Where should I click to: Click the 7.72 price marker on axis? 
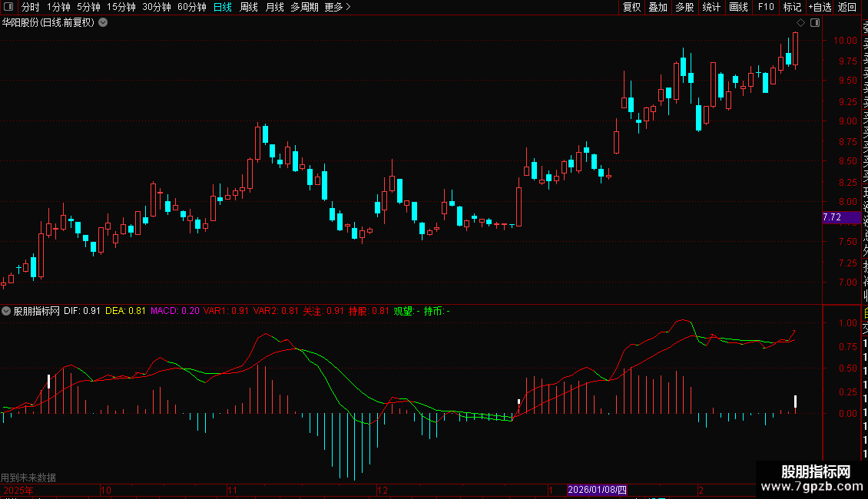[841, 217]
